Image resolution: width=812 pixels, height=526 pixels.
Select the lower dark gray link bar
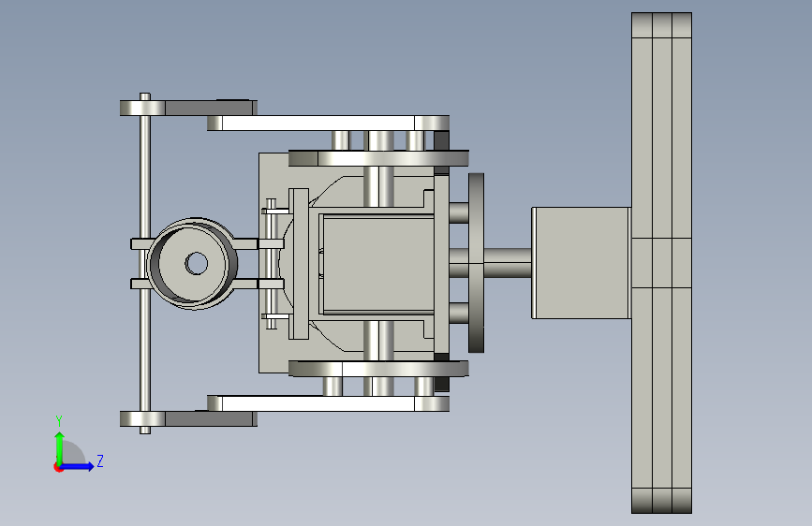[211, 418]
